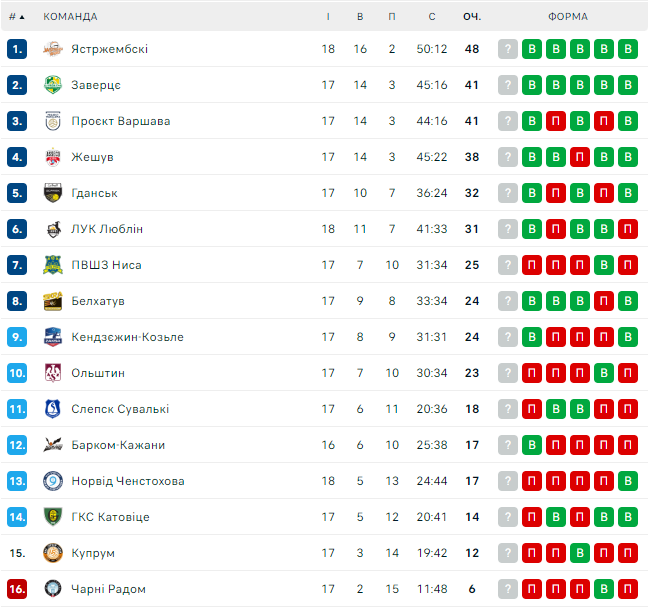
Task: Open the ЛУК Люблін team link
Action: 107,229
